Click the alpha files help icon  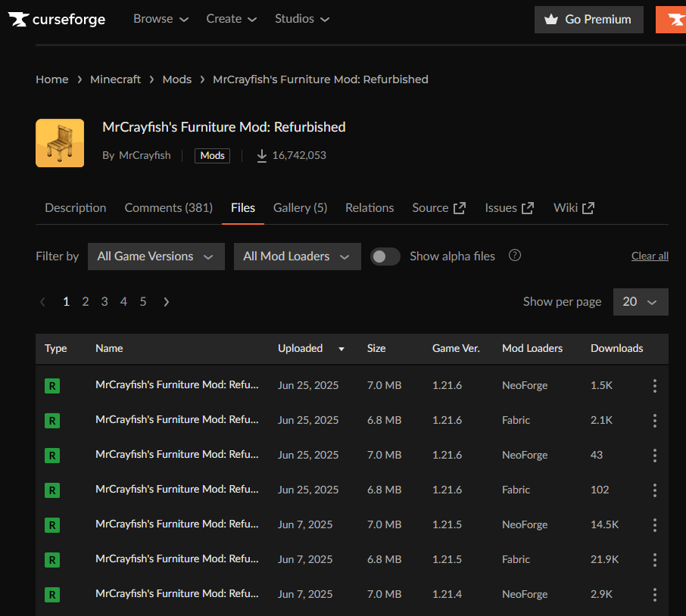tap(515, 255)
